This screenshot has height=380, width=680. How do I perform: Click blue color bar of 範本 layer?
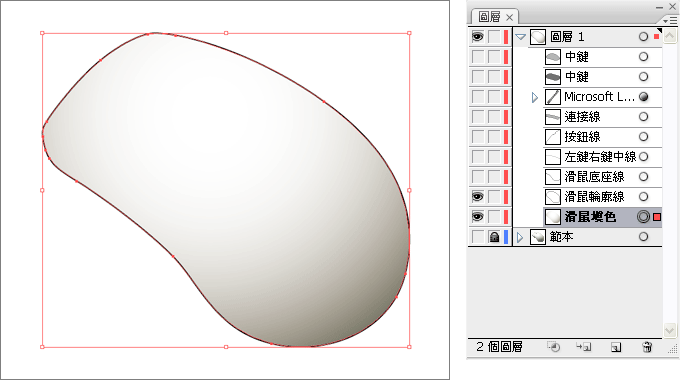[x=506, y=237]
